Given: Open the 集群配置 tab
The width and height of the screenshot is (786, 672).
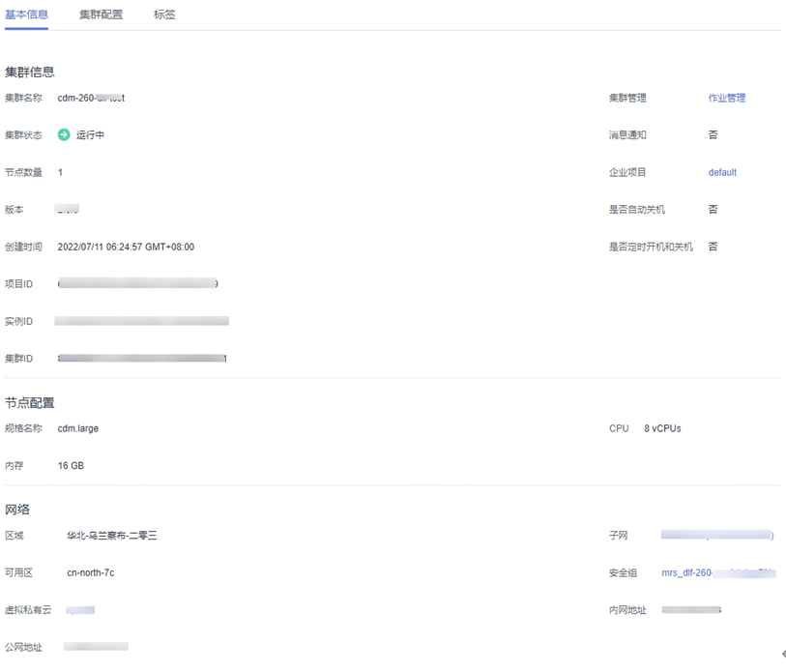Looking at the screenshot, I should (x=101, y=15).
